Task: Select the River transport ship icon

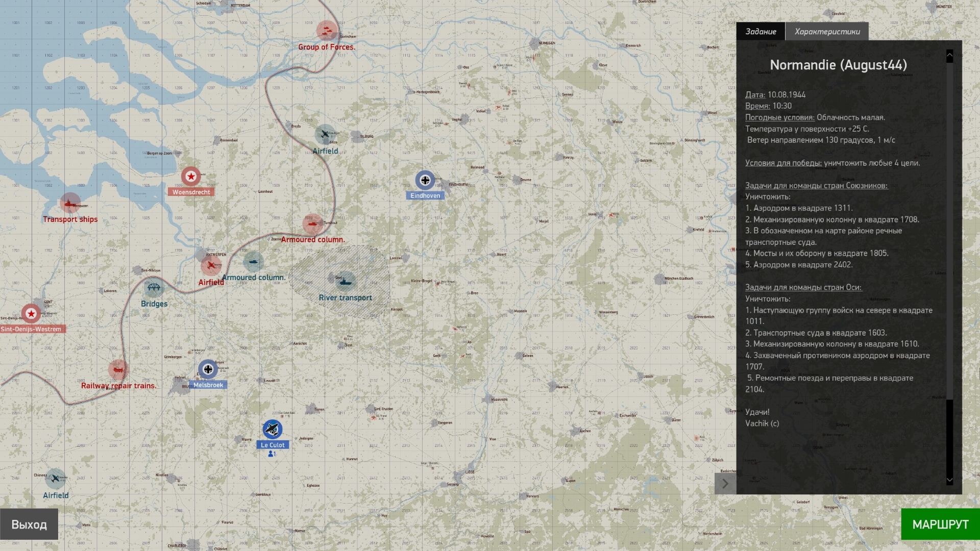Action: [x=345, y=282]
